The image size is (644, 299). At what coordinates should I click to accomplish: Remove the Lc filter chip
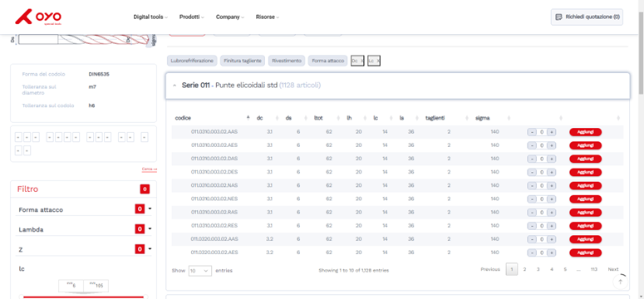378,61
